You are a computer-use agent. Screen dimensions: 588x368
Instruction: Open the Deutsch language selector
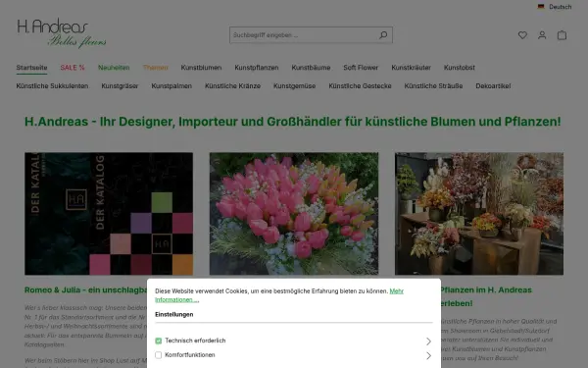click(x=555, y=7)
